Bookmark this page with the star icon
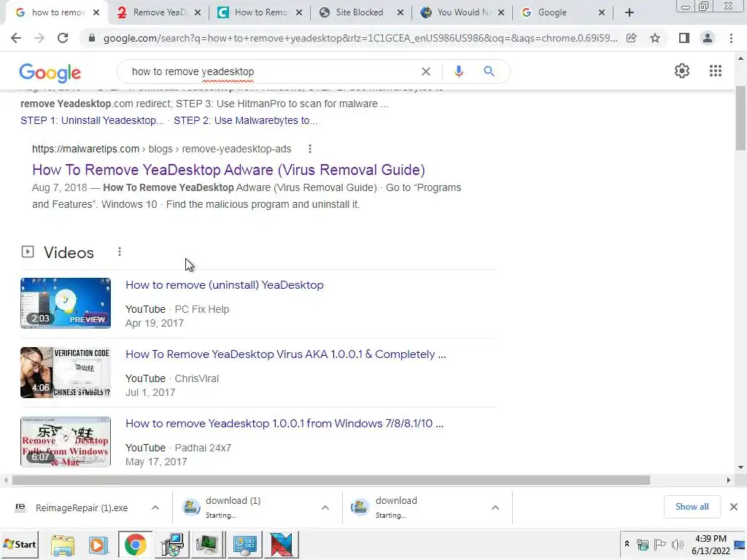This screenshot has width=747, height=560. click(x=655, y=38)
